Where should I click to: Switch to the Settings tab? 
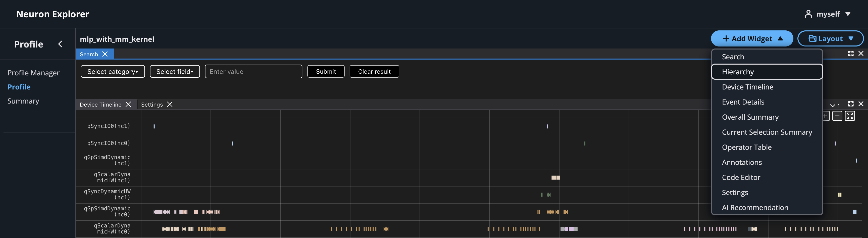coord(152,105)
